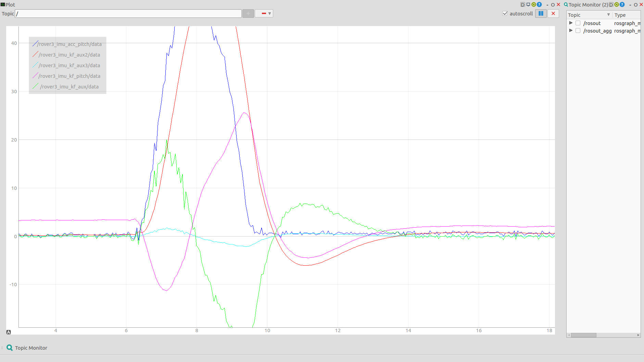Click the Topic input field
The height and width of the screenshot is (362, 644).
coord(128,14)
